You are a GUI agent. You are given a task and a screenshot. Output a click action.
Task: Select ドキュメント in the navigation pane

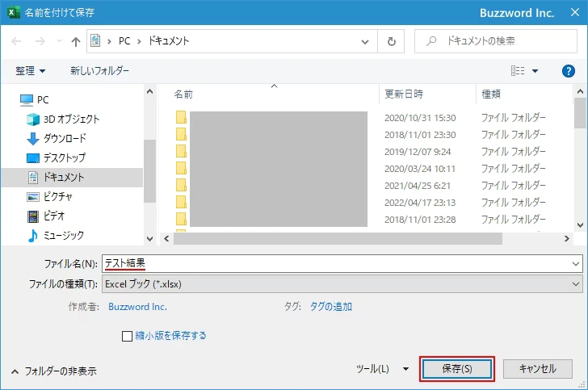click(x=72, y=178)
